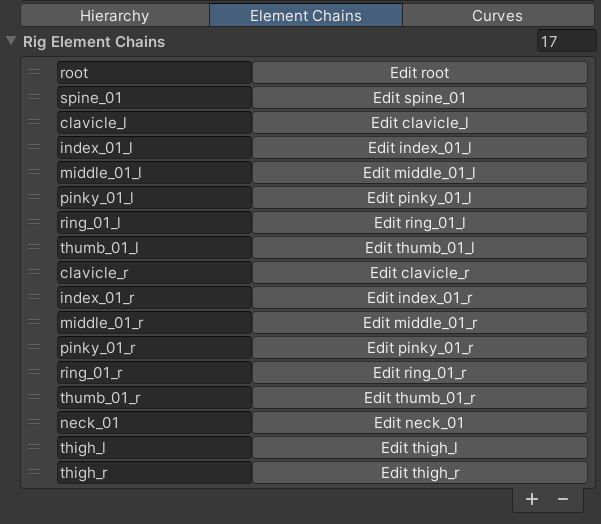This screenshot has height=524, width=601.
Task: Click the middle_01_l name field
Action: point(154,173)
